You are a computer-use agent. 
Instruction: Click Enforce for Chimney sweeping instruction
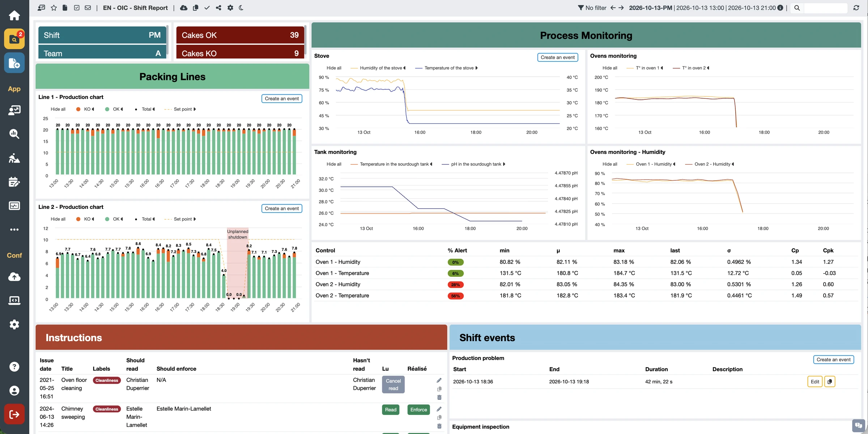[x=418, y=409]
